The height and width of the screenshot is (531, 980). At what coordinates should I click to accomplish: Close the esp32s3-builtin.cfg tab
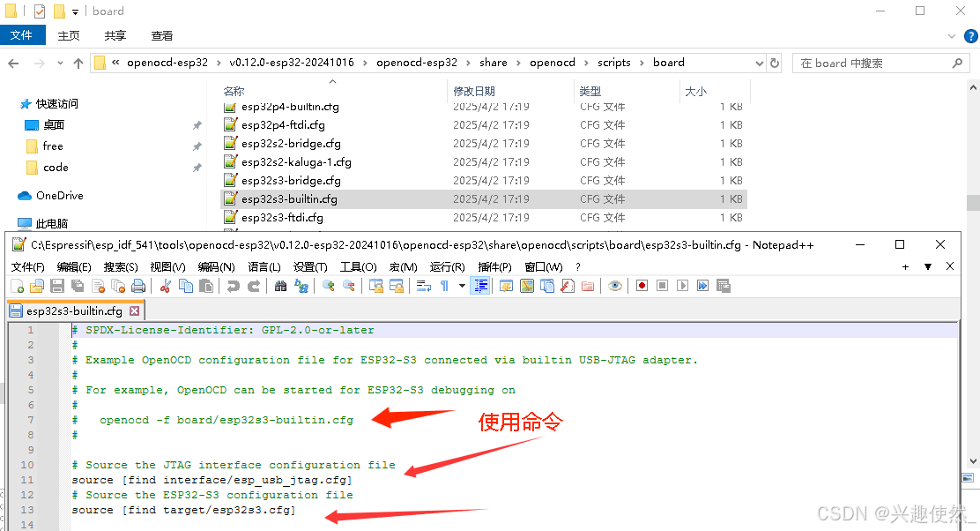(x=134, y=310)
